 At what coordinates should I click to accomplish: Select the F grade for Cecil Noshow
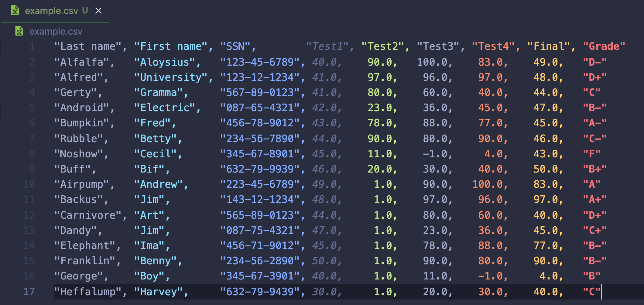(x=591, y=154)
